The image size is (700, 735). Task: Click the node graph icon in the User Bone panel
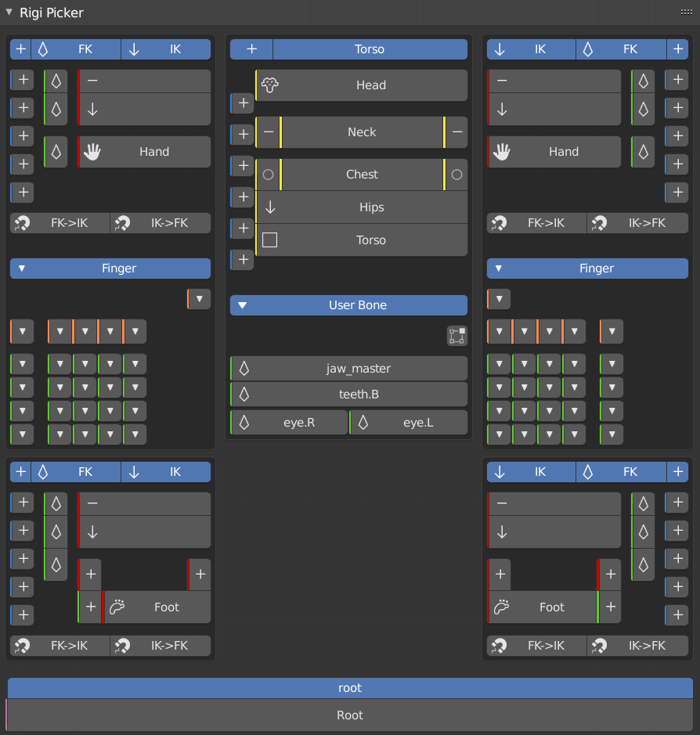[x=457, y=335]
